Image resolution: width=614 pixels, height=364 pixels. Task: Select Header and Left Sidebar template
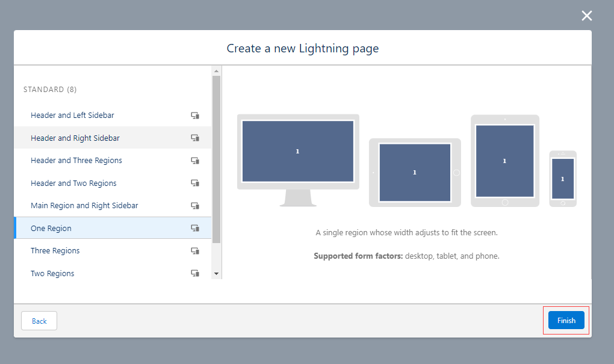click(72, 116)
